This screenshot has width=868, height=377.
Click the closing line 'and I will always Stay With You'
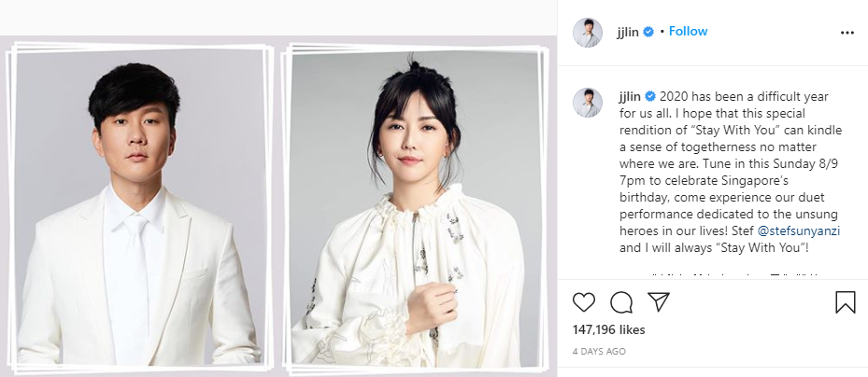(715, 247)
